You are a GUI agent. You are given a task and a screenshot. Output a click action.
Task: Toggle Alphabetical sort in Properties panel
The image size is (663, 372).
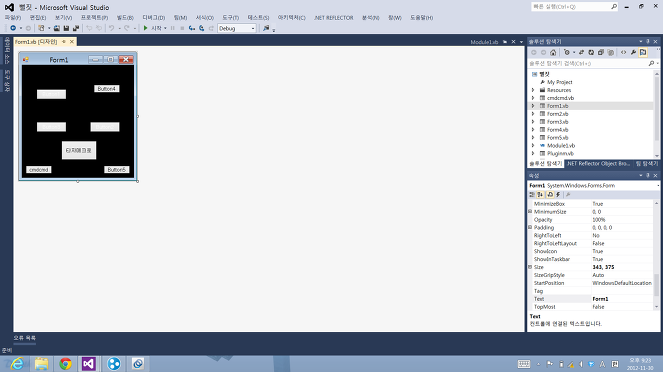(x=540, y=195)
